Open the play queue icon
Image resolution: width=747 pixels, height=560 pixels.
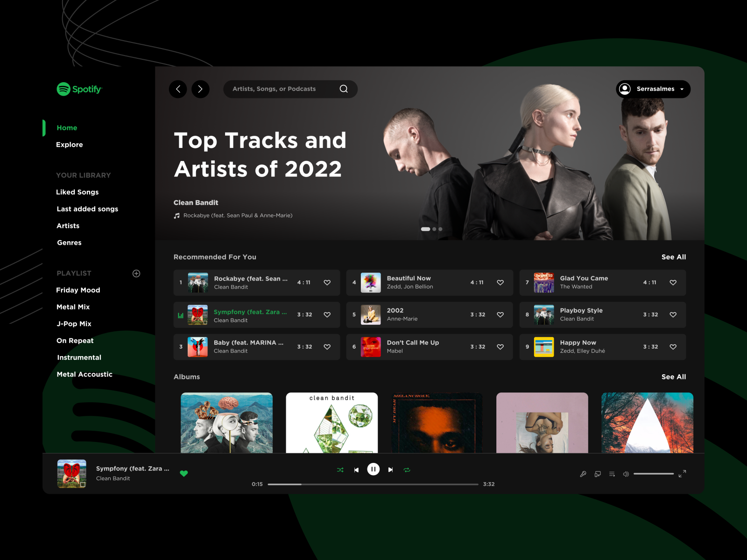(x=612, y=474)
